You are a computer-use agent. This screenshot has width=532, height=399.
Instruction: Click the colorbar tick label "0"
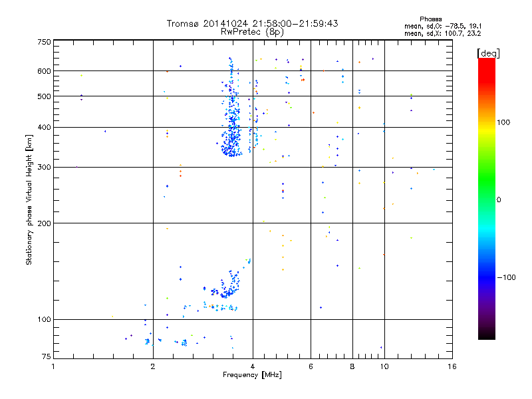click(x=499, y=200)
